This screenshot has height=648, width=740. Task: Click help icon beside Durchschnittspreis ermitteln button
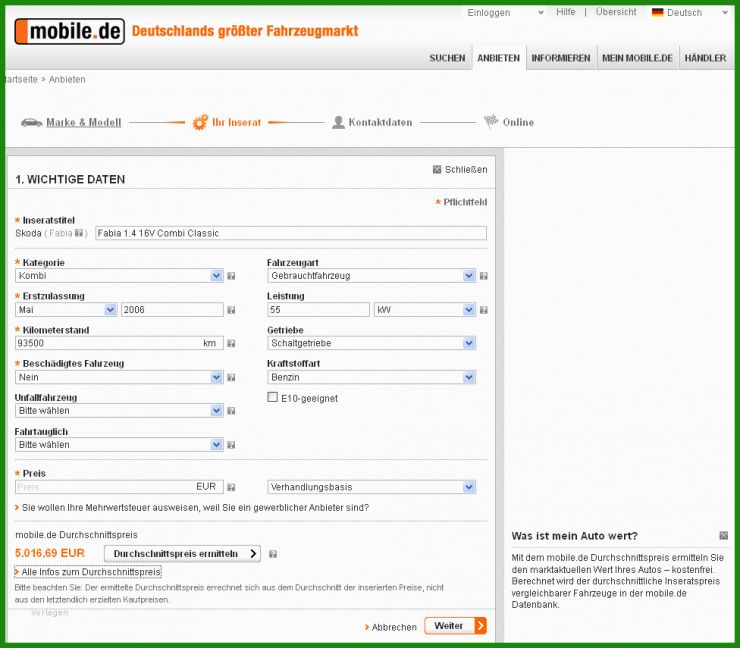point(273,554)
